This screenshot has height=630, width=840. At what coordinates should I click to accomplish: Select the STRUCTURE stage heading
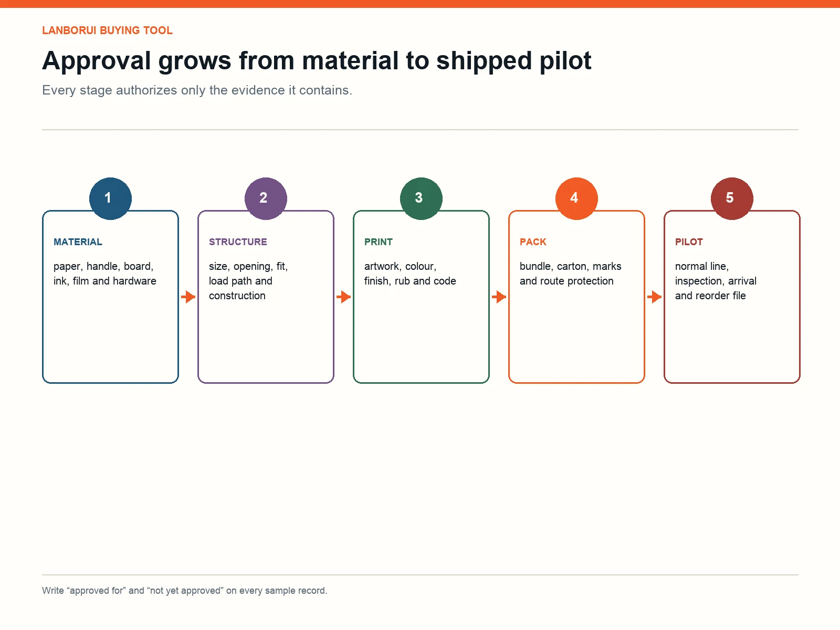point(238,242)
